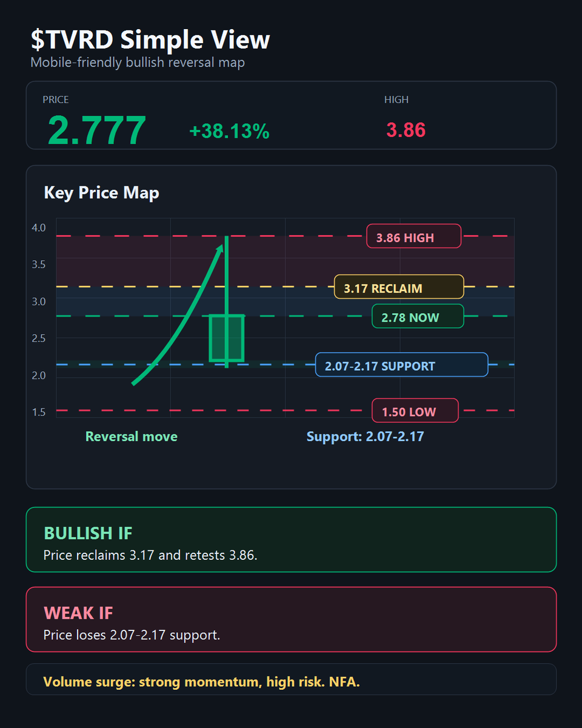Screen dimensions: 582x728
Task: Click the $TVRD Simple View title
Action: click(150, 40)
